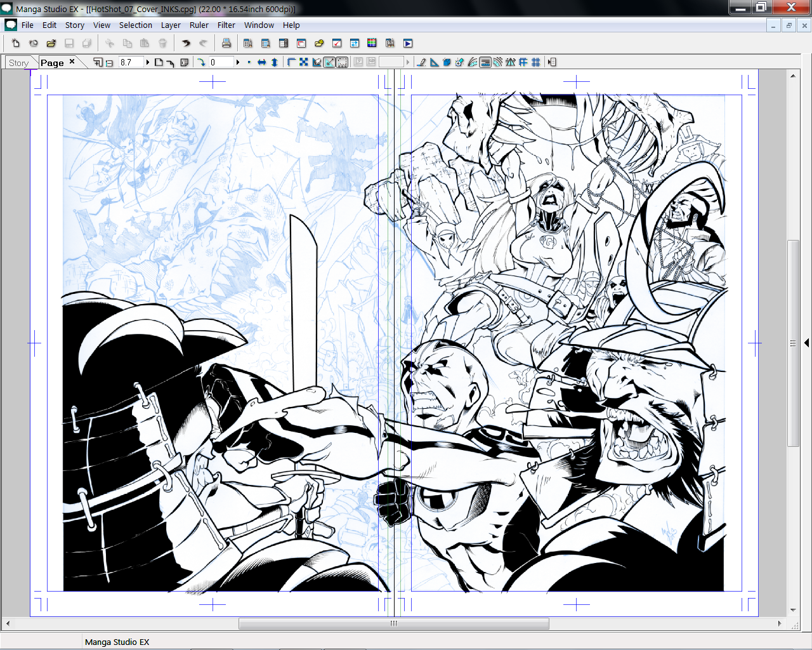
Task: Click the new story toolbar icon
Action: pyautogui.click(x=34, y=43)
